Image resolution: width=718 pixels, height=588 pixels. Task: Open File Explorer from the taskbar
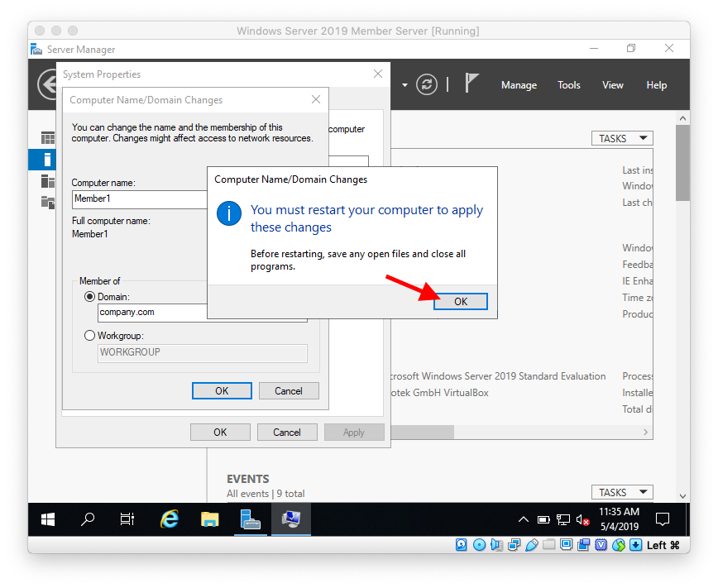[x=209, y=519]
